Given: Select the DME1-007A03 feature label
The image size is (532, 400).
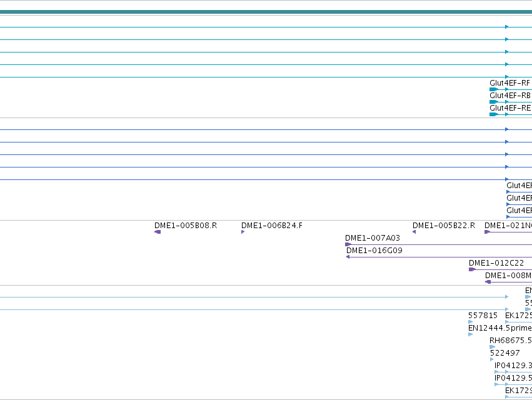Looking at the screenshot, I should coord(373,238).
